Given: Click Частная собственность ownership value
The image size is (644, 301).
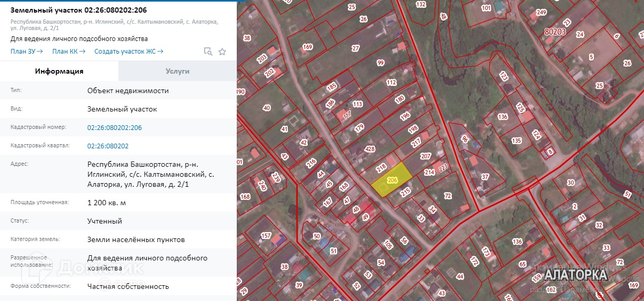Looking at the screenshot, I should (128, 286).
